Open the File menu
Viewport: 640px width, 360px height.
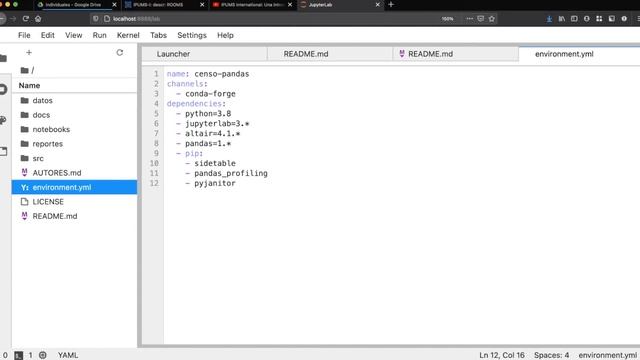[x=24, y=35]
